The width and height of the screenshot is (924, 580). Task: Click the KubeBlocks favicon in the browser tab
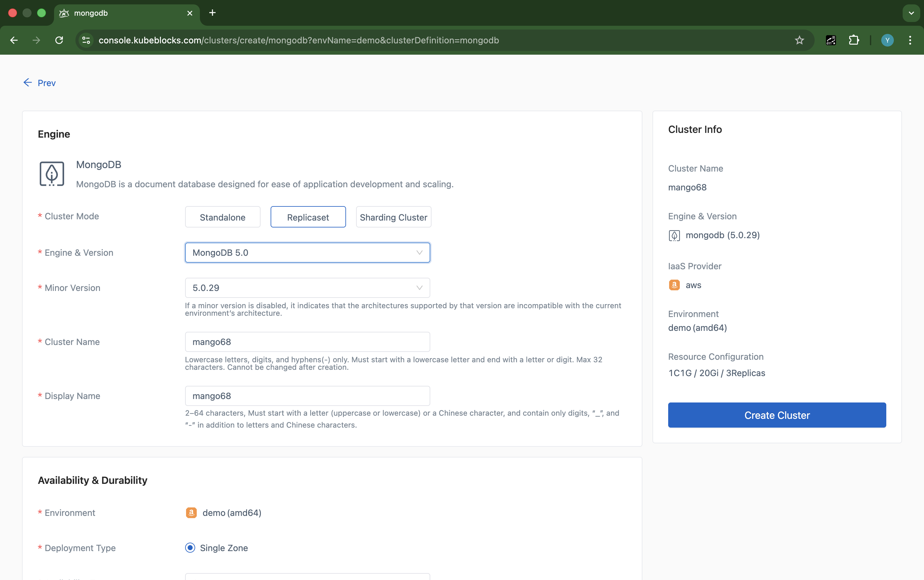click(64, 13)
